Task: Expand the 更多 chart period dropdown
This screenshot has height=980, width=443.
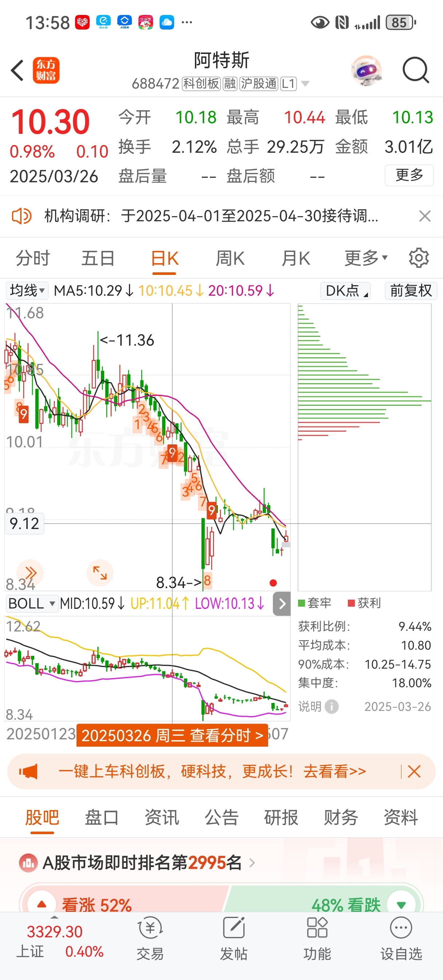Action: pos(366,258)
